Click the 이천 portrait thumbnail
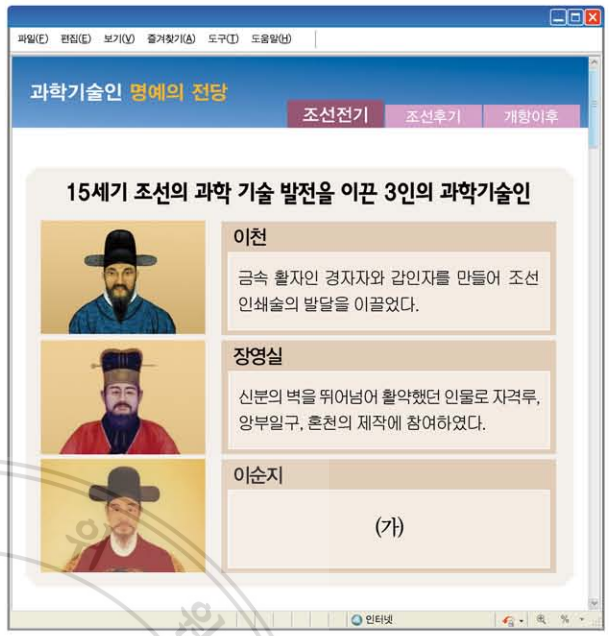 (x=123, y=277)
